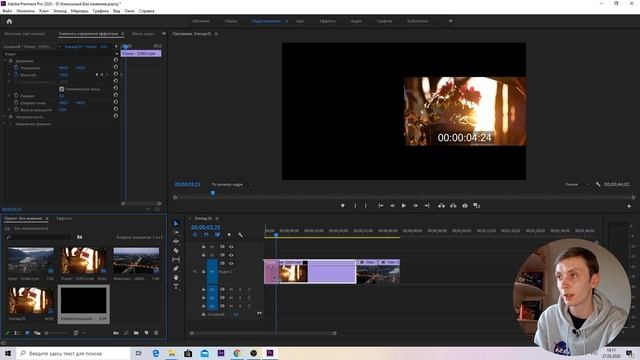
Task: Reset the Rotation parameter in Effect Controls
Action: click(x=116, y=95)
